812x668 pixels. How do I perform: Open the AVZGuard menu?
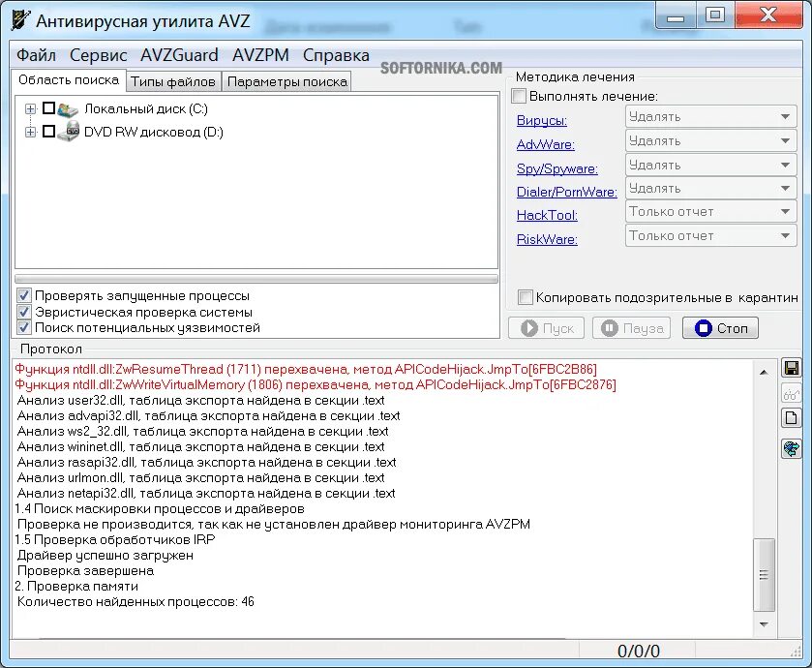(179, 55)
